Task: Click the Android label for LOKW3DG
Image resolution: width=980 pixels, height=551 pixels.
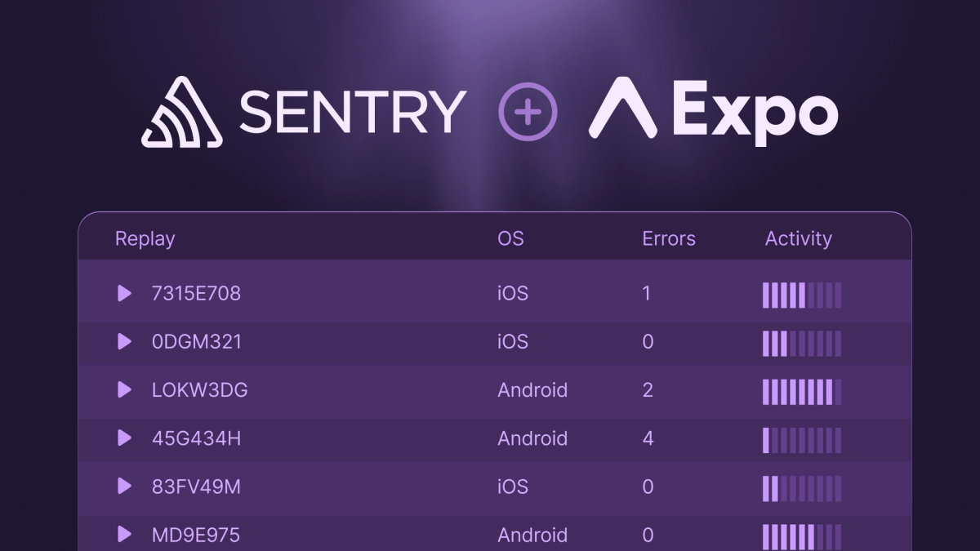Action: coord(532,390)
